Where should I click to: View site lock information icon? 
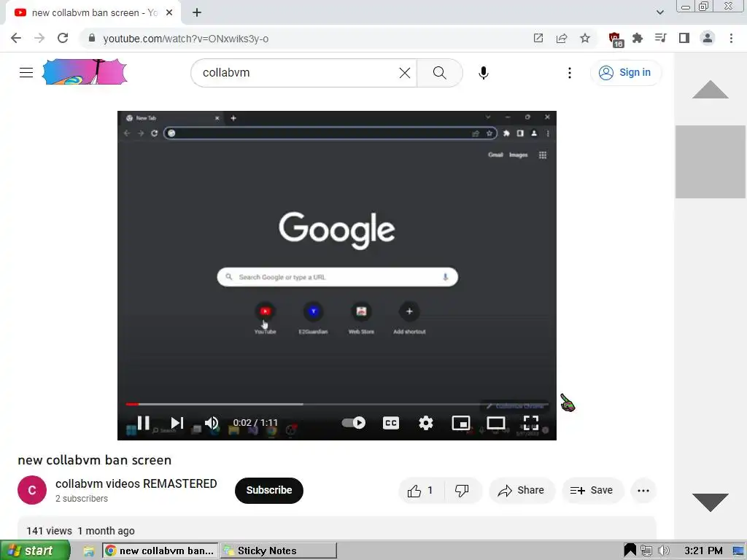point(92,38)
